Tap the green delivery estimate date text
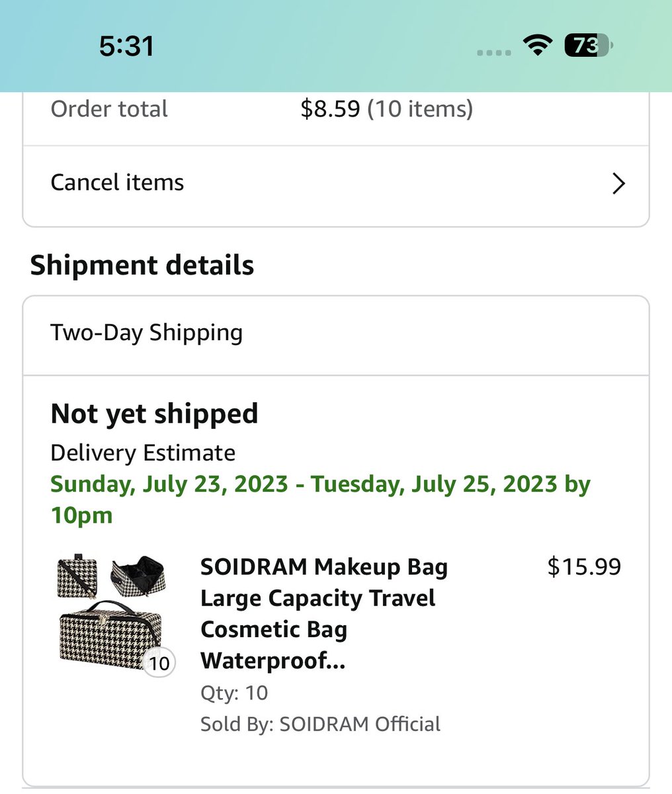This screenshot has width=672, height=794. point(321,500)
